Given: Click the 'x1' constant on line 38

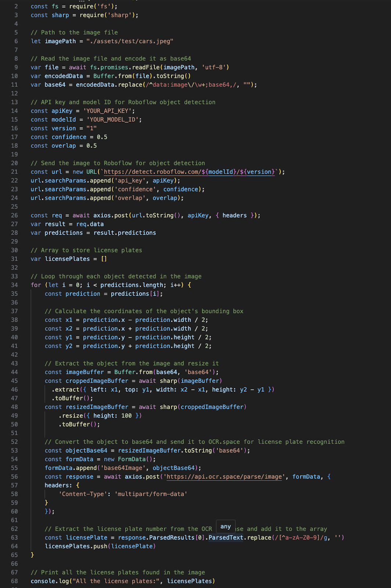Looking at the screenshot, I should pos(69,320).
